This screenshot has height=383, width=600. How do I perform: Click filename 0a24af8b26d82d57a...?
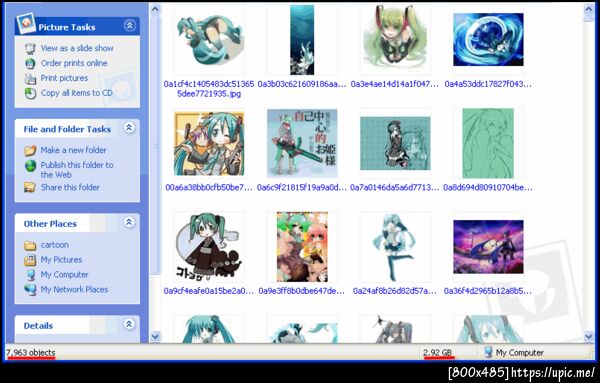coord(395,291)
